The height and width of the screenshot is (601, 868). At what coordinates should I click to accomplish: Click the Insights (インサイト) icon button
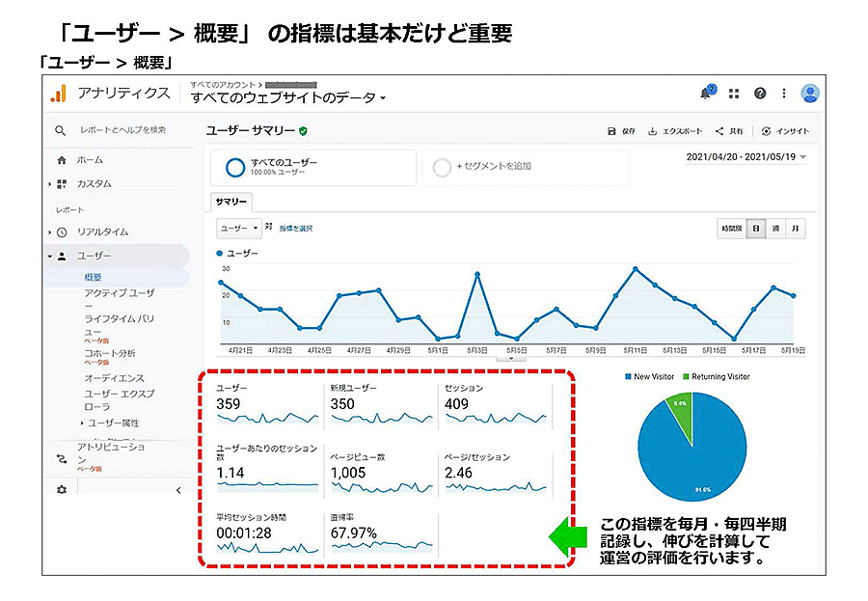point(785,131)
